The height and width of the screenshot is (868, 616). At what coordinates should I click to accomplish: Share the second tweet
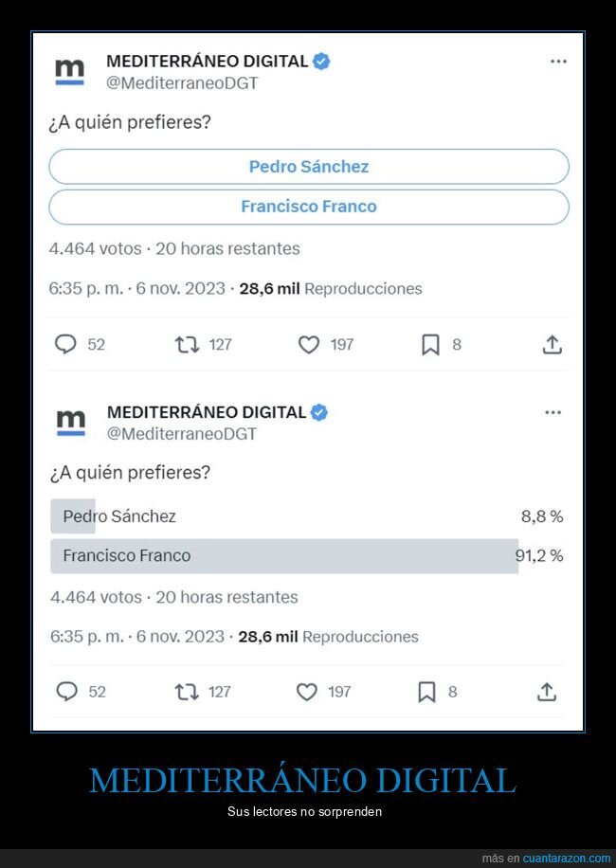click(x=548, y=692)
